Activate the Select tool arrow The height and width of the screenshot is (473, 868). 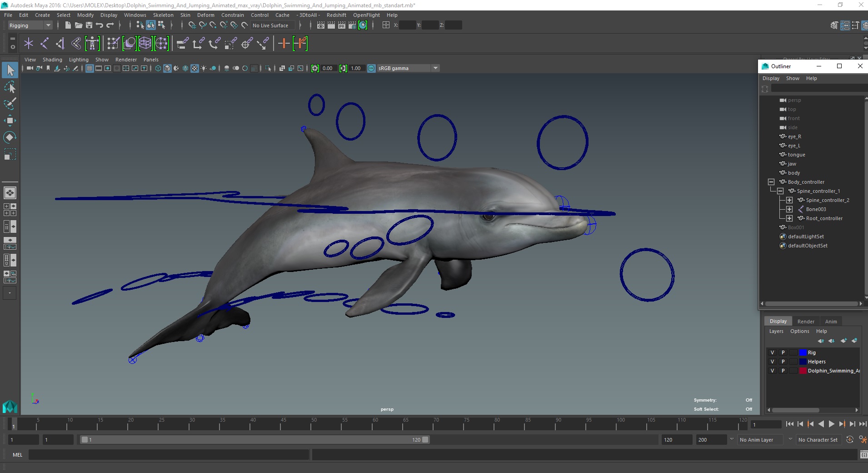pos(10,70)
